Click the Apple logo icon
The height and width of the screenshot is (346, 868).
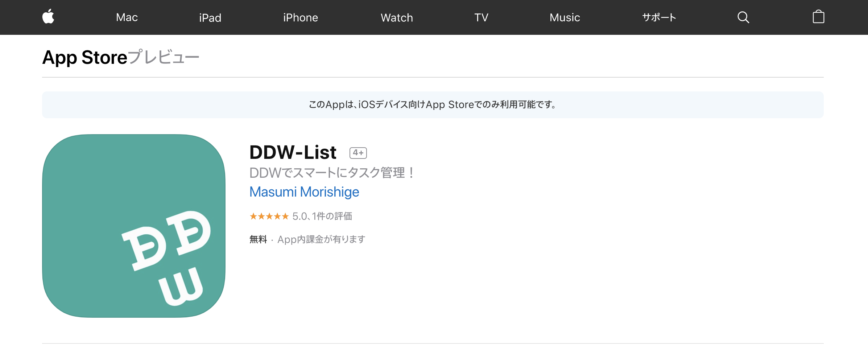(x=48, y=17)
